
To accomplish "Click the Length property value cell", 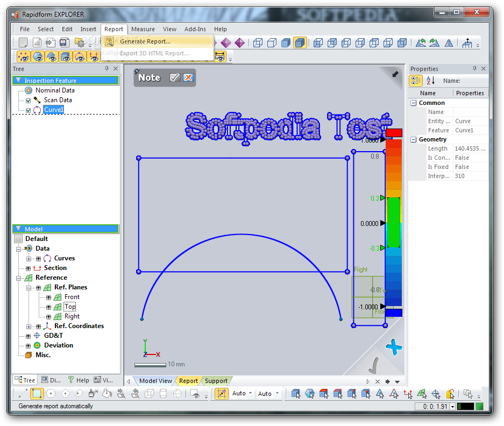I will [x=471, y=148].
